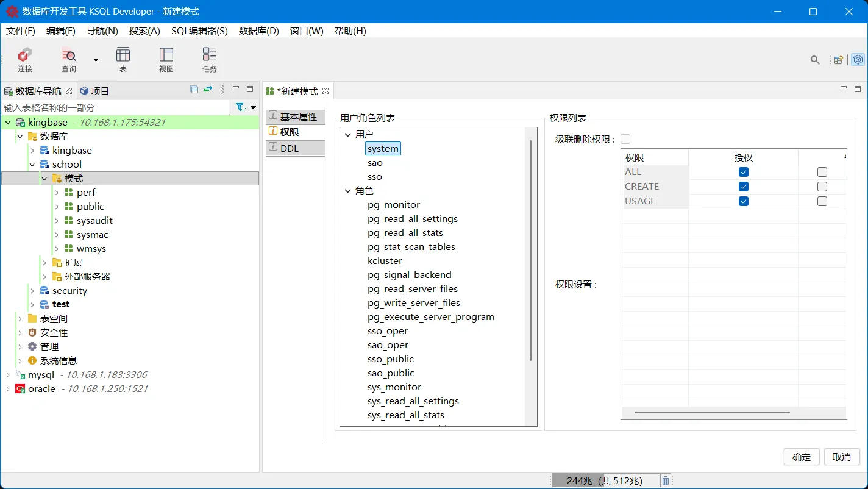
Task: Click the table name filter input field
Action: 116,107
